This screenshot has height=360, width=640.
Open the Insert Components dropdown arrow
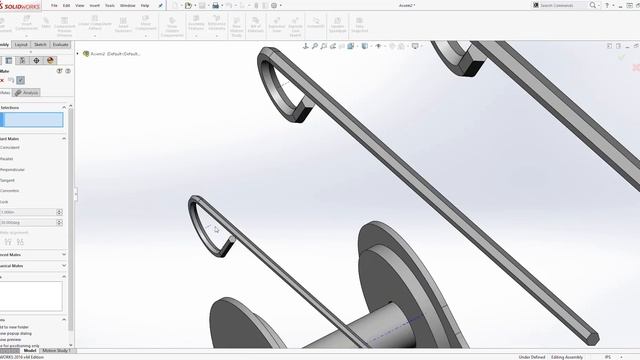point(27,36)
